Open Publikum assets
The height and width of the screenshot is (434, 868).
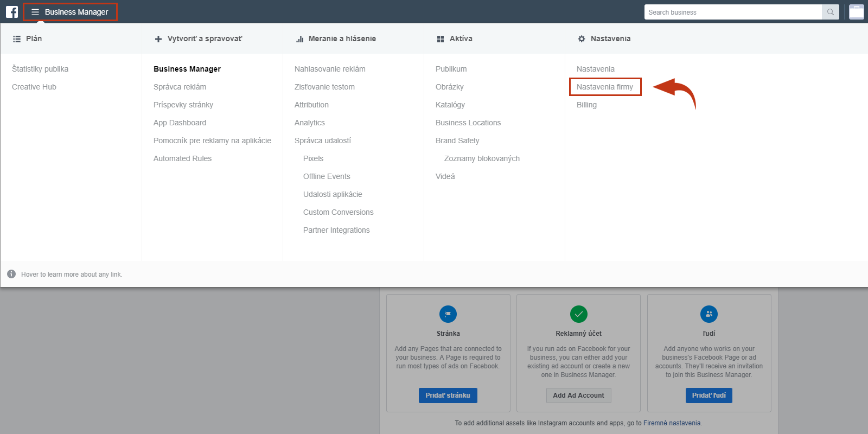click(451, 69)
